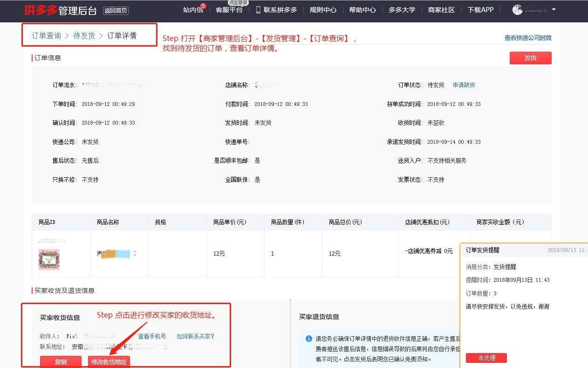This screenshot has width=588, height=368.
Task: Click the 快递公司 value 未发货
Action: [x=90, y=142]
